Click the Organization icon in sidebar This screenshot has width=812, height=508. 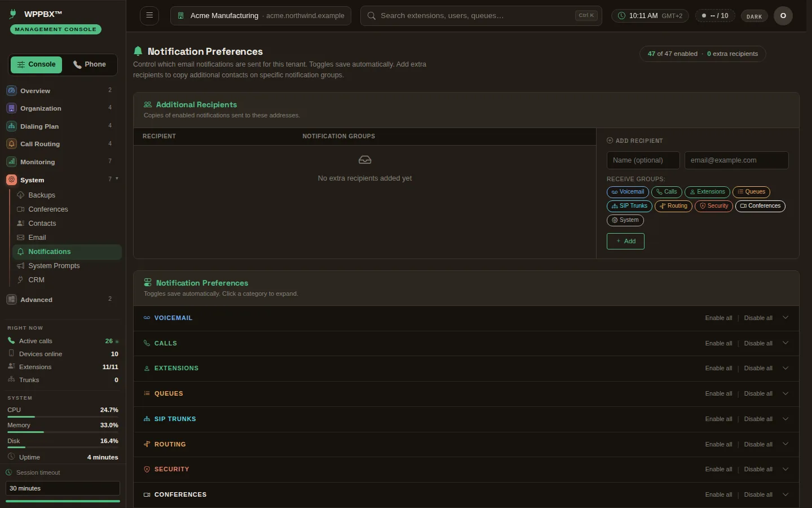pos(12,108)
